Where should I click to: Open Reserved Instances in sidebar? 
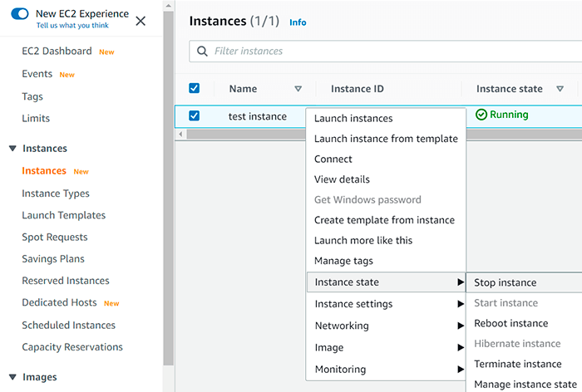click(66, 281)
